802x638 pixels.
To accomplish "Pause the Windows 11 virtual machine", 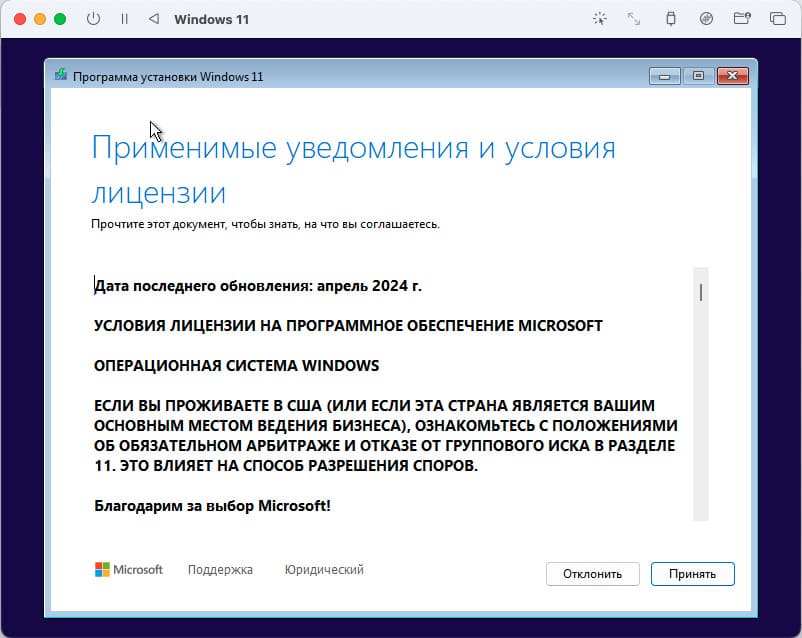I will pos(124,19).
